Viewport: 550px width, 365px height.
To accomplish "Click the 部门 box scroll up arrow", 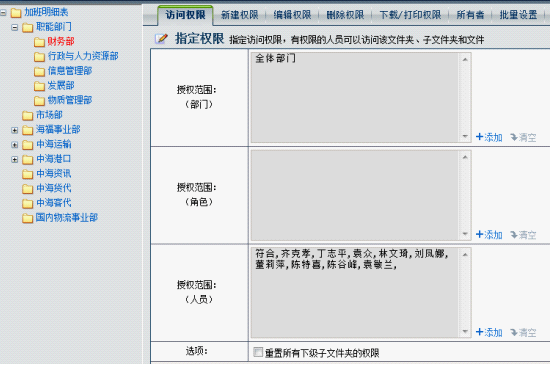I will pyautogui.click(x=465, y=60).
